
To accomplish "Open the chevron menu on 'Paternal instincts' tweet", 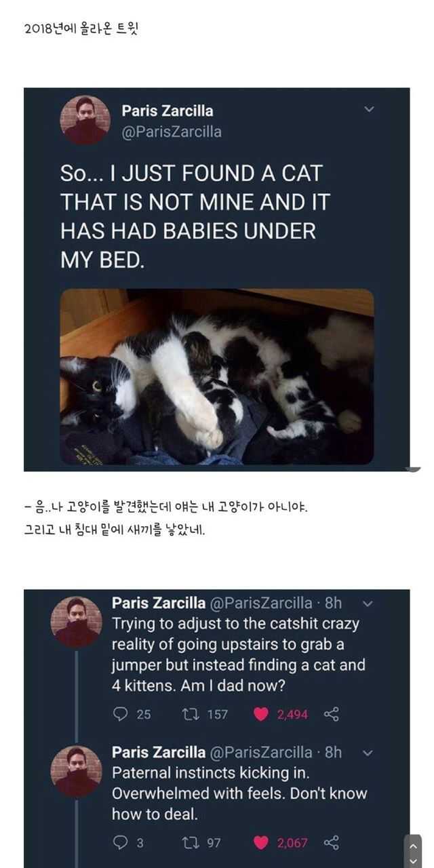I will click(367, 752).
